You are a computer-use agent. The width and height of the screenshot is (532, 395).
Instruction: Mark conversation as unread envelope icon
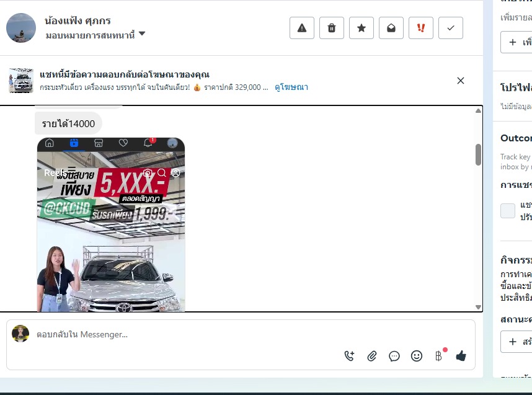coord(391,28)
